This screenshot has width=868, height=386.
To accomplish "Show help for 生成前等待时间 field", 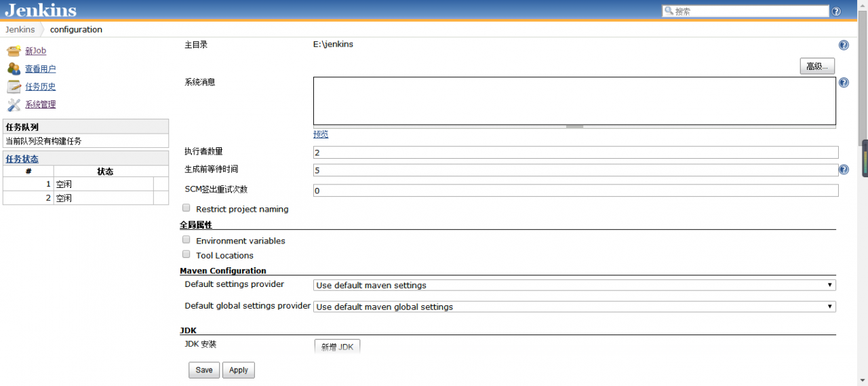I will 844,170.
